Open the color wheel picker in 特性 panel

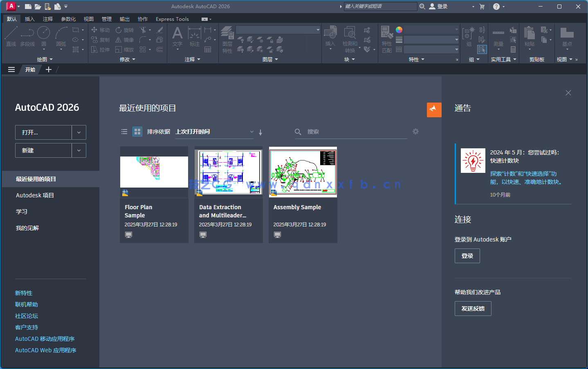click(399, 29)
